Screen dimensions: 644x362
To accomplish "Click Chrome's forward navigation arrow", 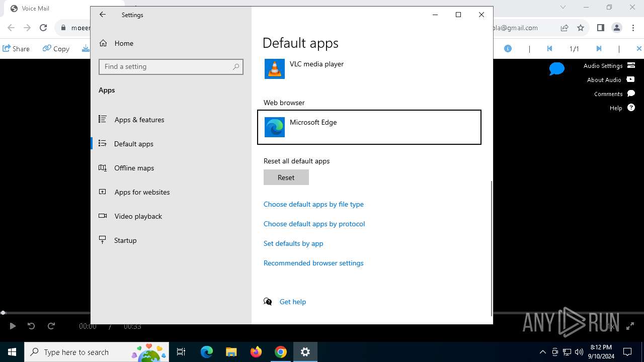I will pos(27,28).
